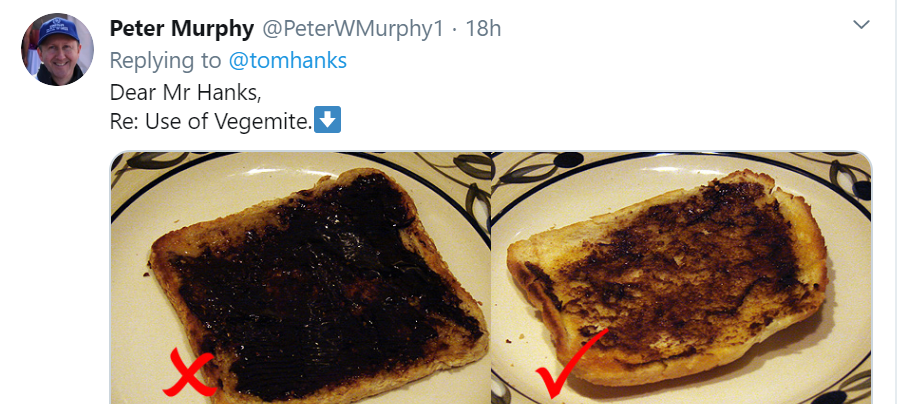Open the left photo of thickly spread toast

click(300, 278)
